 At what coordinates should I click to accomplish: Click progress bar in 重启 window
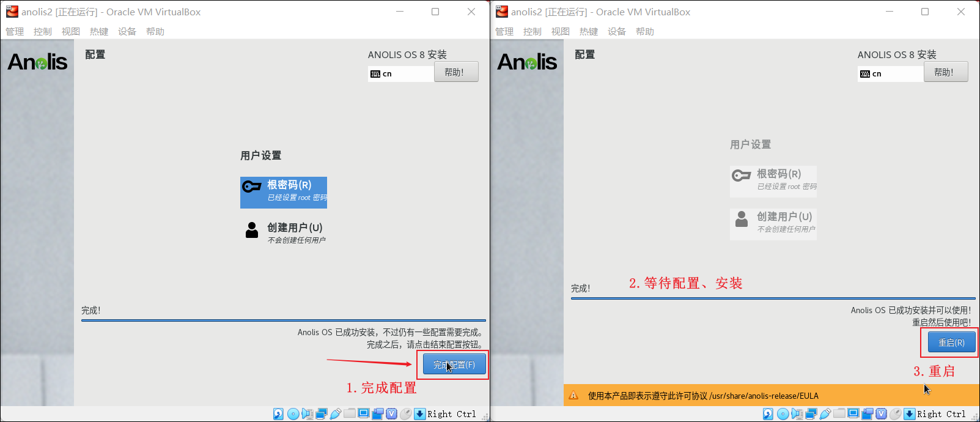click(x=773, y=298)
